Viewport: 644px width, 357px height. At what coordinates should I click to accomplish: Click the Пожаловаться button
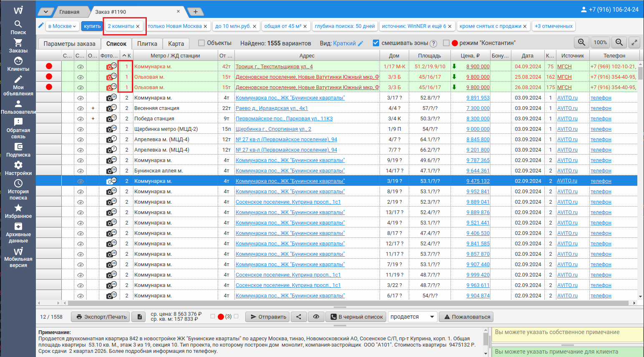pyautogui.click(x=466, y=317)
